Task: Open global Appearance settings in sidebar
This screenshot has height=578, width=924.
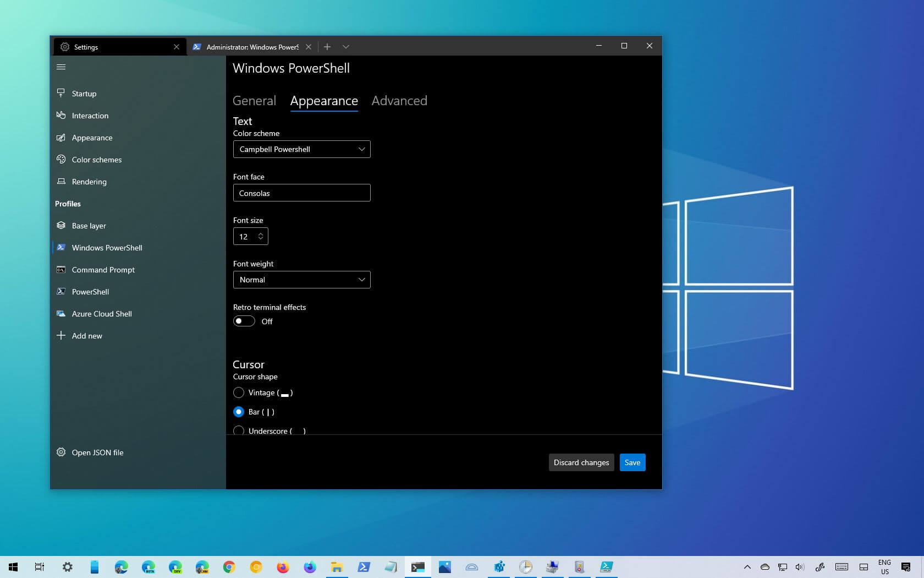Action: pyautogui.click(x=137, y=138)
